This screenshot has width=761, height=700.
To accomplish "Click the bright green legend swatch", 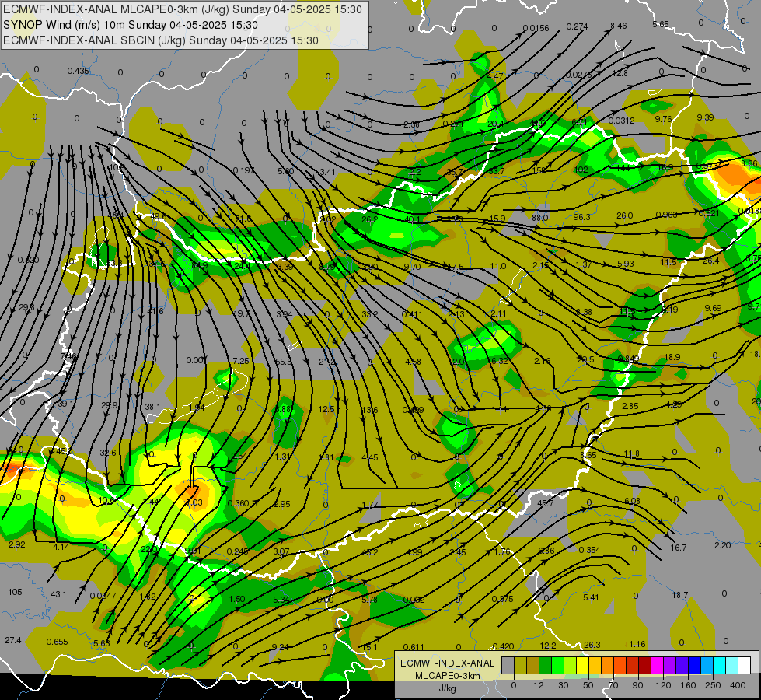I will click(557, 665).
